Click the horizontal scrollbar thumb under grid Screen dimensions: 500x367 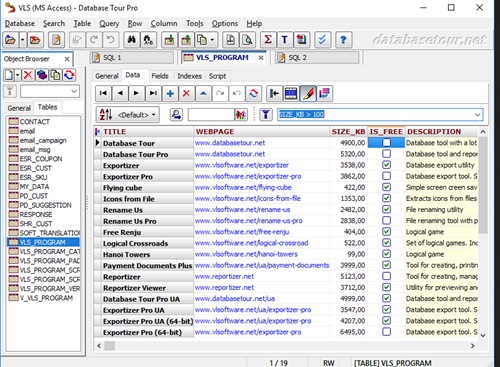click(x=110, y=346)
